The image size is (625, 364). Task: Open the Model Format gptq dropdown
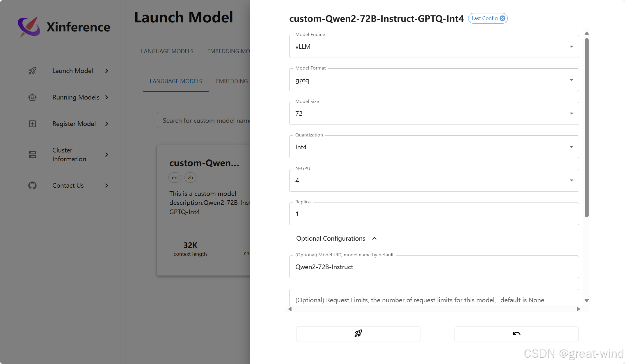click(x=434, y=80)
